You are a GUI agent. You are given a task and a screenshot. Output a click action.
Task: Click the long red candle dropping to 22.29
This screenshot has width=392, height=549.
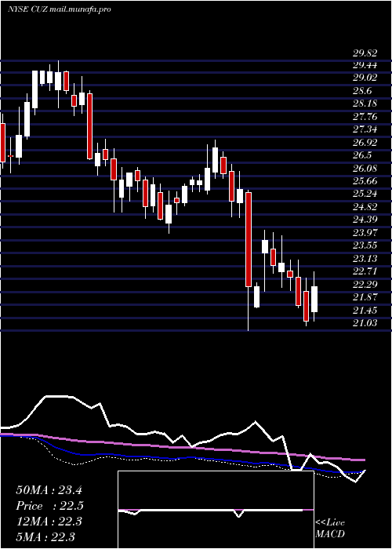pos(249,239)
